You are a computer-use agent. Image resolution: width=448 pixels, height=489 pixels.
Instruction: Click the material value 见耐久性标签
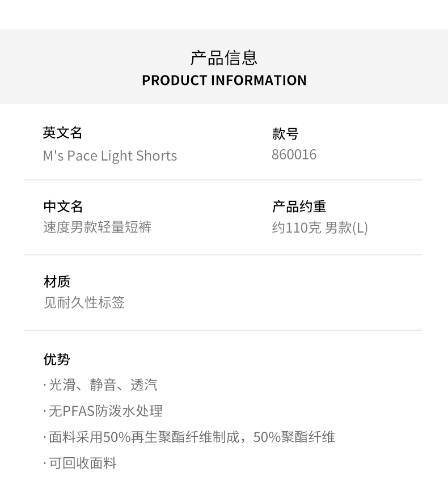84,302
